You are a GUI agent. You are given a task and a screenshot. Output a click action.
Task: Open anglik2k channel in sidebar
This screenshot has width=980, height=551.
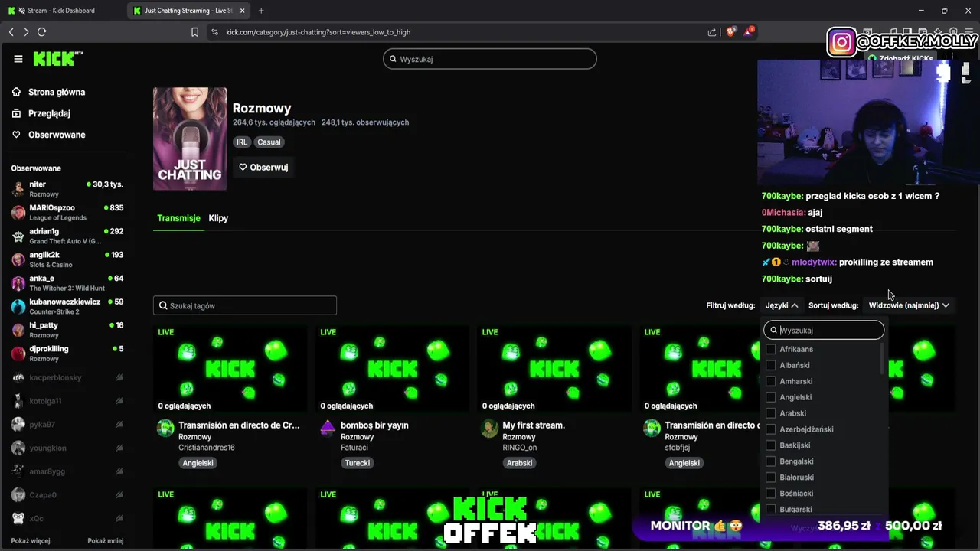click(67, 259)
